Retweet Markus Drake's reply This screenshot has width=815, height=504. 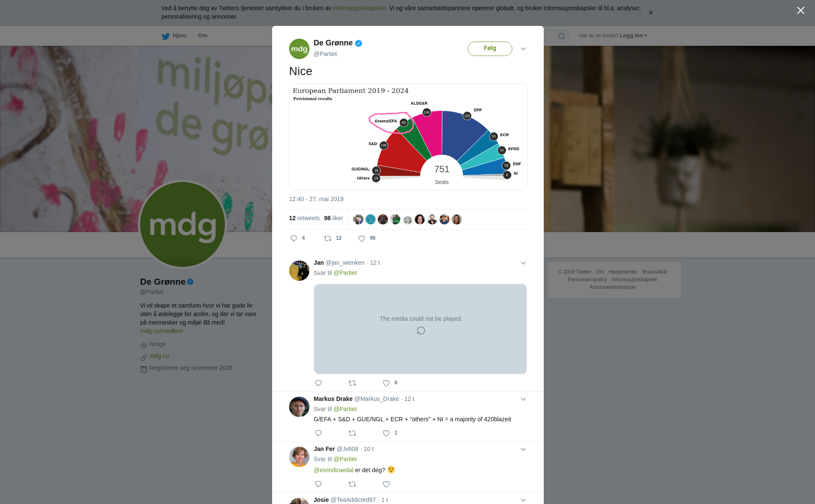tap(352, 433)
